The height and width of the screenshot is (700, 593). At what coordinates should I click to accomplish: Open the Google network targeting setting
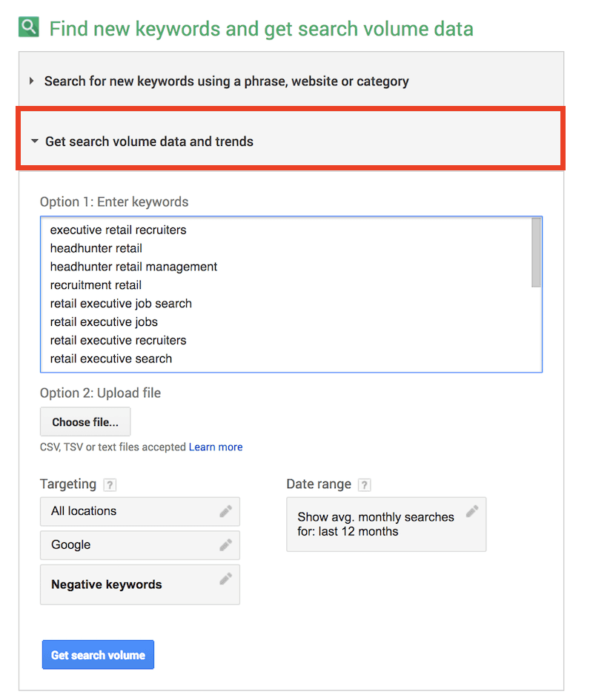(126, 544)
